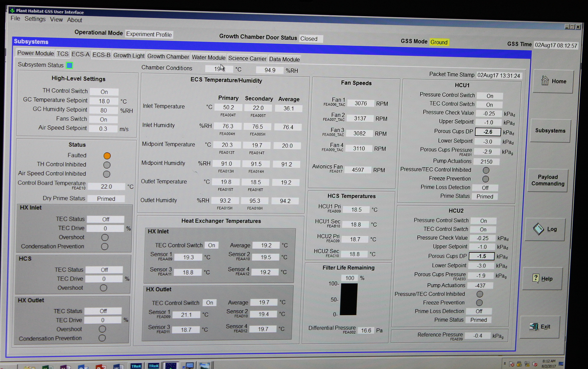Image resolution: width=588 pixels, height=369 pixels.
Task: Click TH Control Inhibited indicator
Action: tap(107, 165)
